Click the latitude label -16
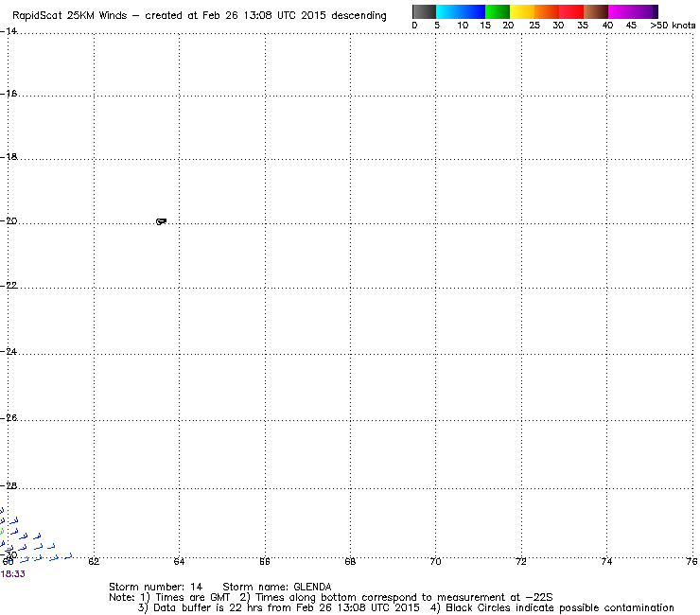This screenshot has height=615, width=700. (x=9, y=94)
